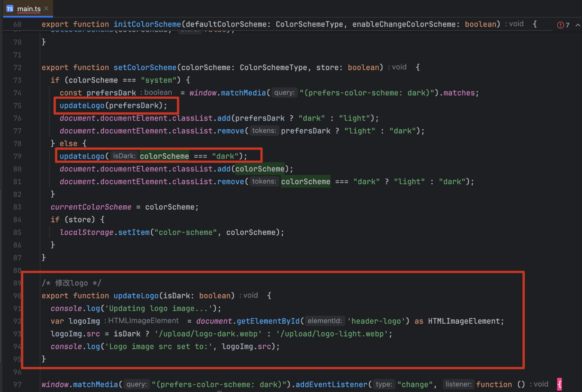Click line number 72 in the gutter
Viewport: 582px width, 392px height.
[x=17, y=68]
